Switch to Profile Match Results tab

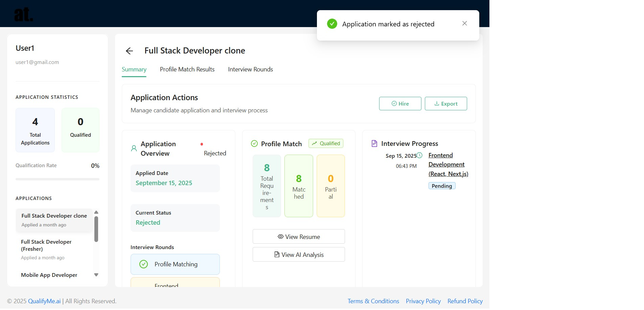(x=187, y=69)
